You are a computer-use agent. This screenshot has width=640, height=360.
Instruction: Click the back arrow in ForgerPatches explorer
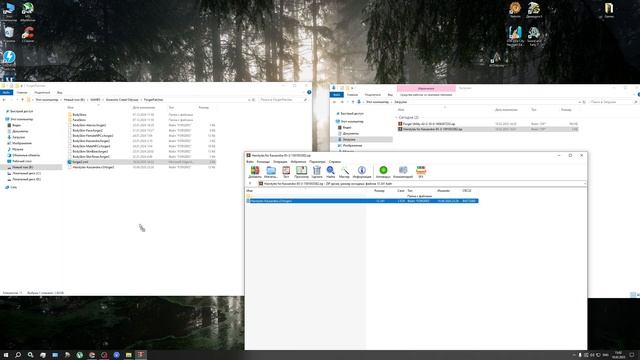pos(4,100)
